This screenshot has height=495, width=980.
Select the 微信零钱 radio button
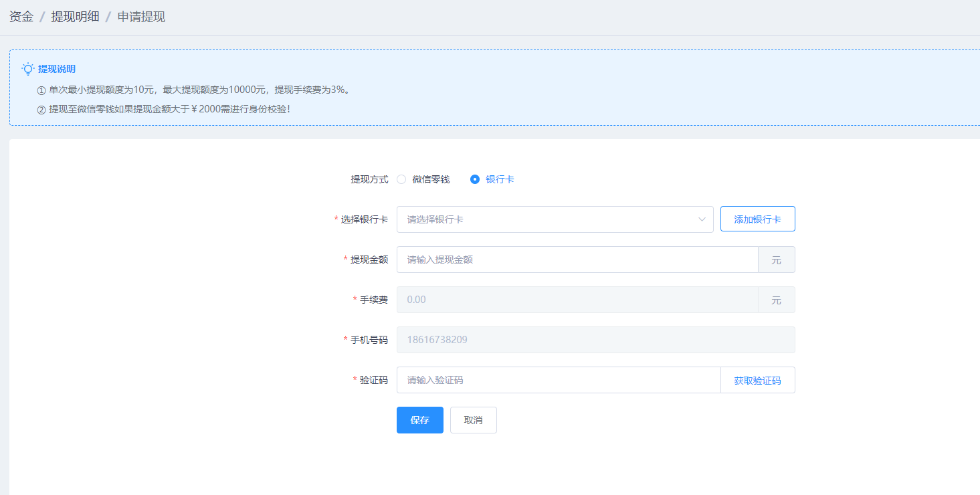[x=401, y=179]
